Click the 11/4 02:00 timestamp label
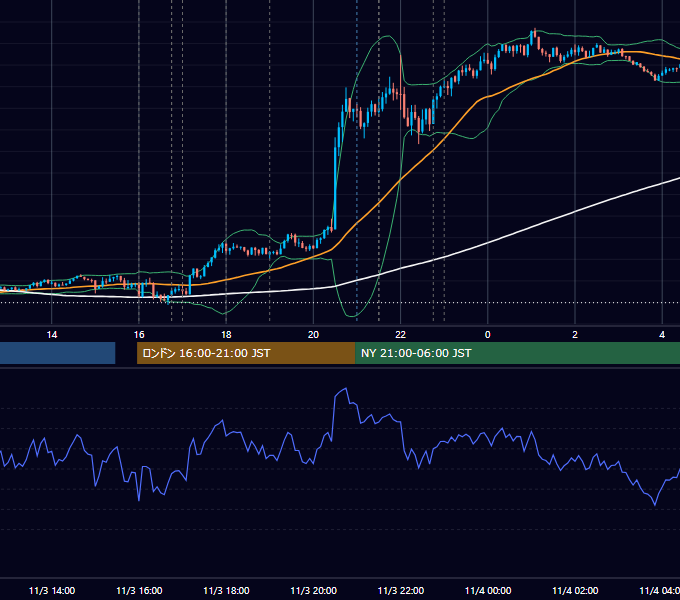The width and height of the screenshot is (680, 600). 575,590
